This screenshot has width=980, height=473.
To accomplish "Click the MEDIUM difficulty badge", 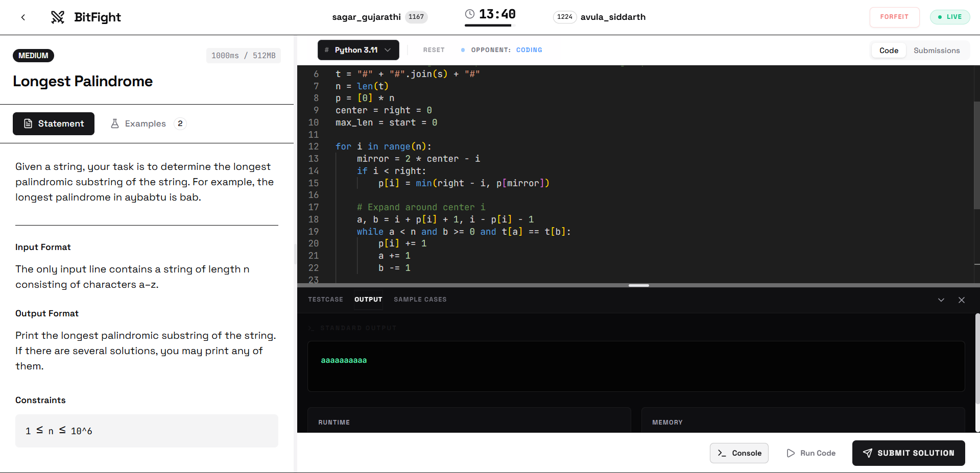I will 33,56.
